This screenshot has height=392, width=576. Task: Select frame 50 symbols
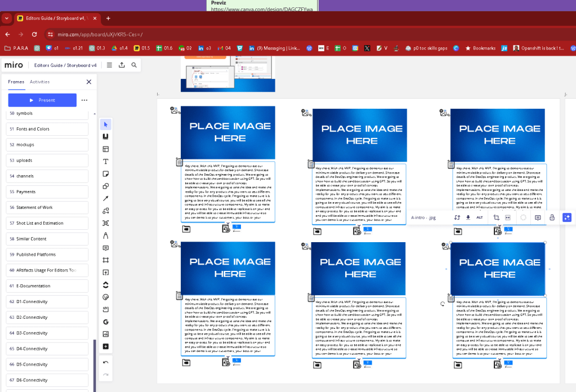pos(47,114)
